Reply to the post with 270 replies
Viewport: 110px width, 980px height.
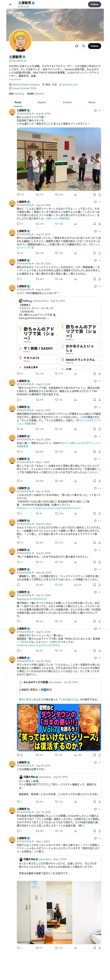tap(18, 194)
